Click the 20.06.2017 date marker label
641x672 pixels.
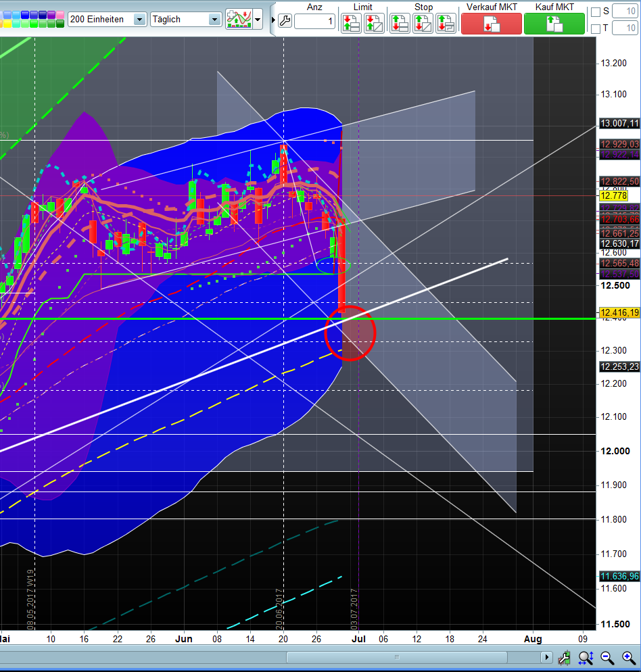tap(279, 609)
